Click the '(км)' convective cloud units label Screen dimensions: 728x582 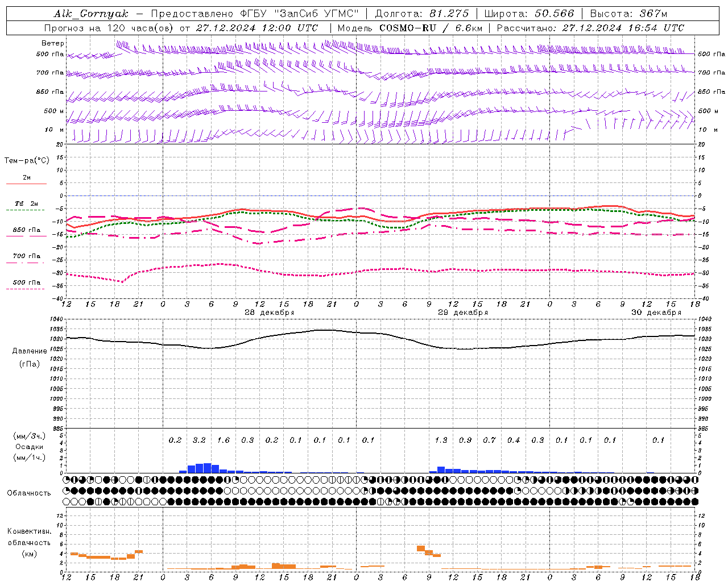(x=30, y=554)
